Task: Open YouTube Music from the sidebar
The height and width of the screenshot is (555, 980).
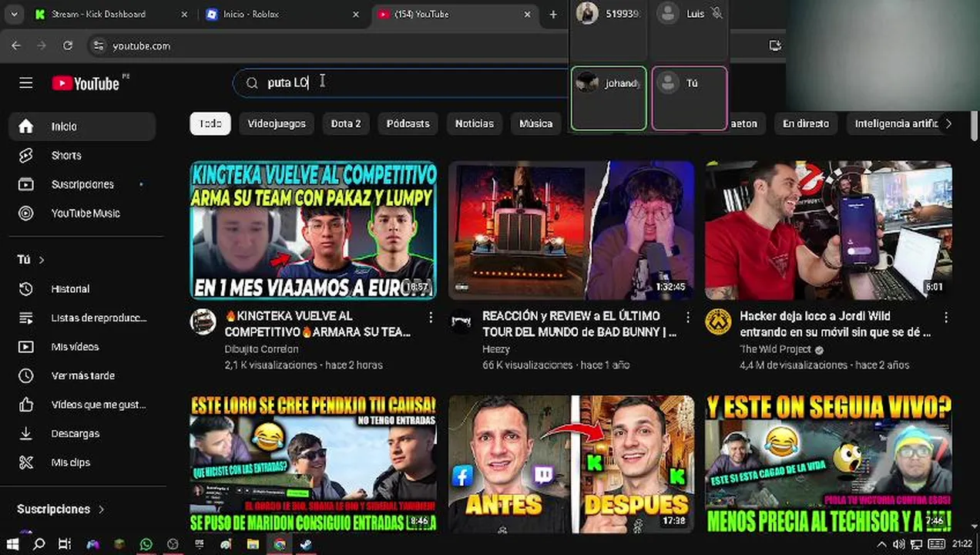Action: [x=82, y=213]
